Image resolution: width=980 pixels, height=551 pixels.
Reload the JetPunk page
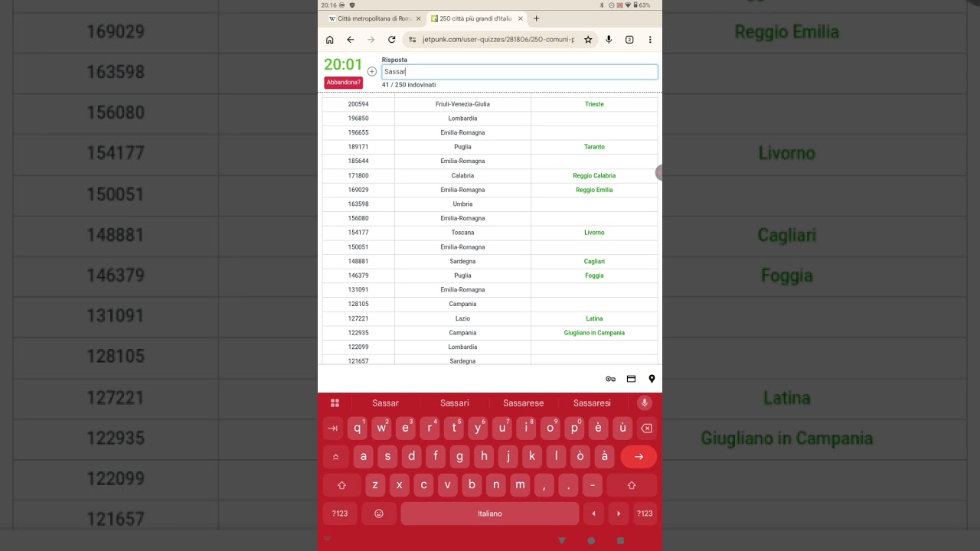tap(391, 40)
